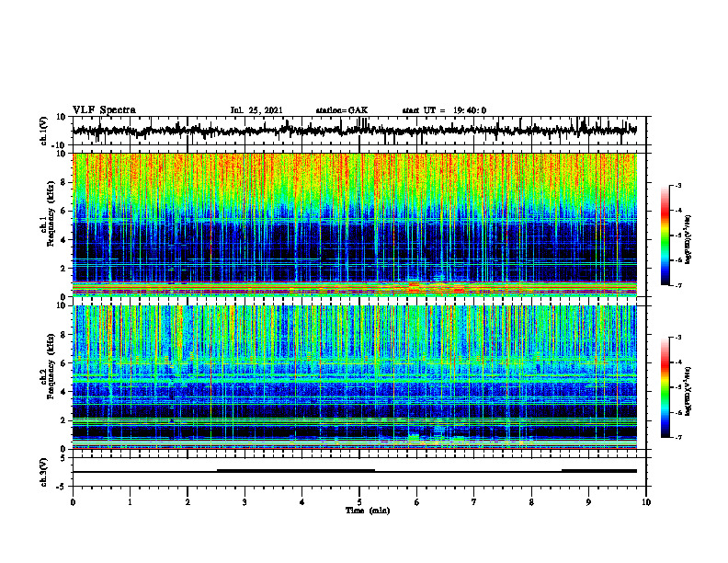Screen dimensions: 728x563
Task: Click the thick ch.3 bar between minutes 3 and 5
Action: [296, 471]
